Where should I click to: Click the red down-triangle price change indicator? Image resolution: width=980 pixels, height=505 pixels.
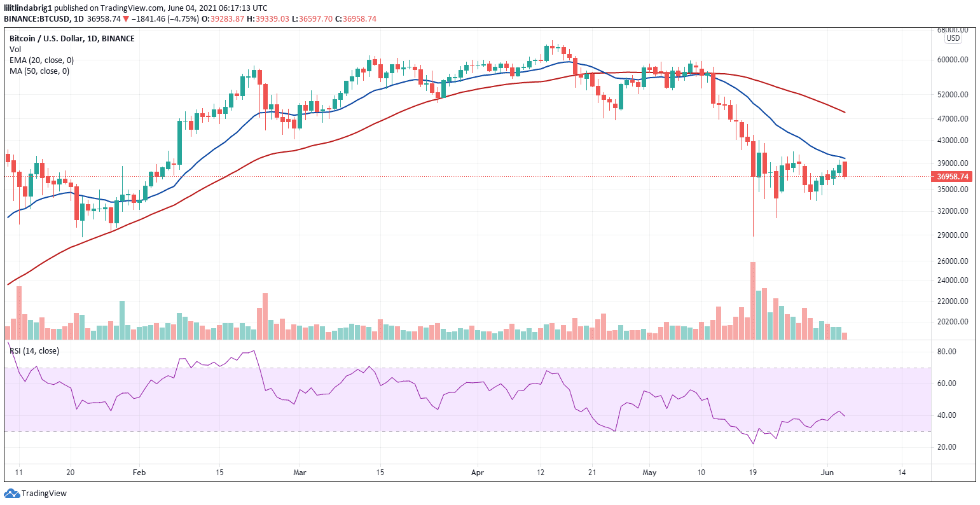pos(126,19)
